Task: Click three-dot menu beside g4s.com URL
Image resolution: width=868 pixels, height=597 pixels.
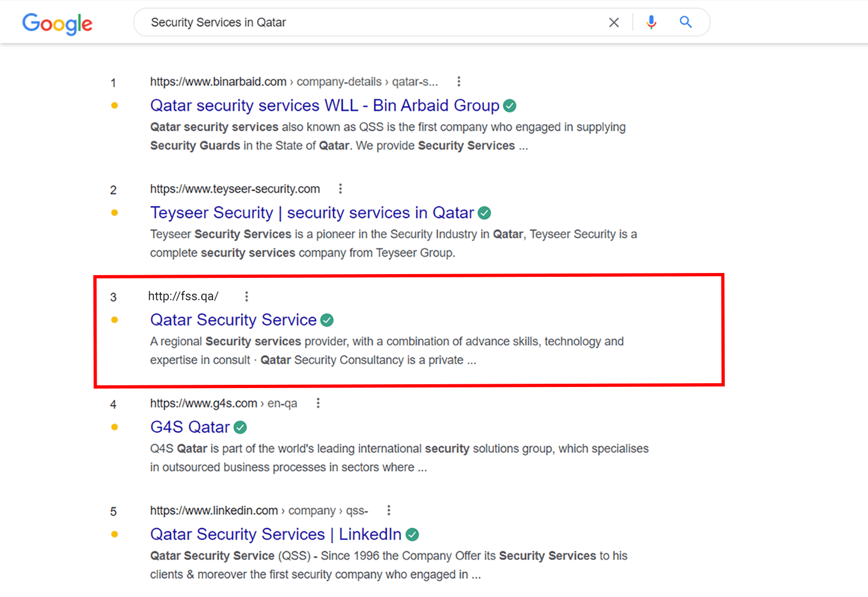Action: click(318, 403)
